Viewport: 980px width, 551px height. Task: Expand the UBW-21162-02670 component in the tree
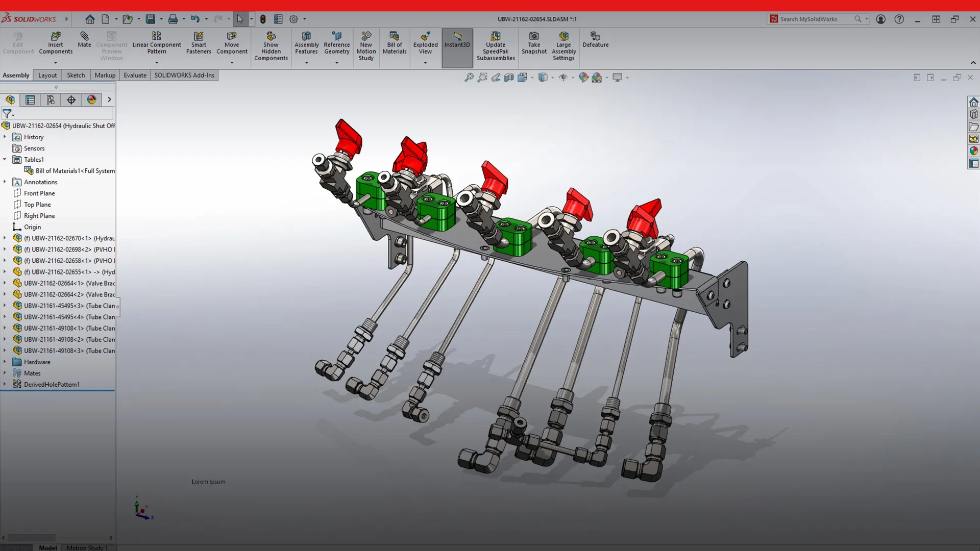tap(5, 238)
